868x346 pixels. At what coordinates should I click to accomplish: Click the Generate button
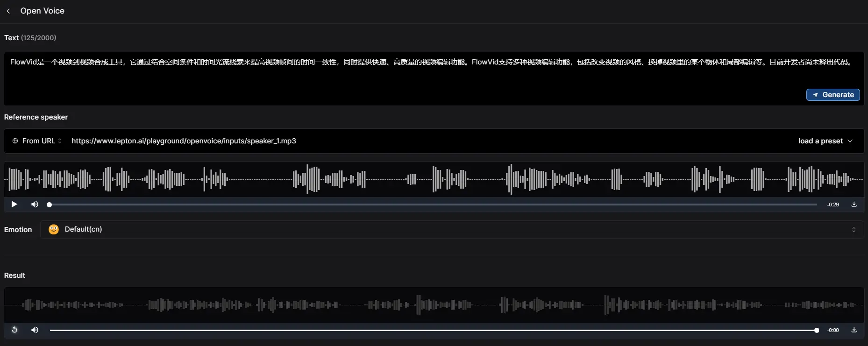coord(833,95)
